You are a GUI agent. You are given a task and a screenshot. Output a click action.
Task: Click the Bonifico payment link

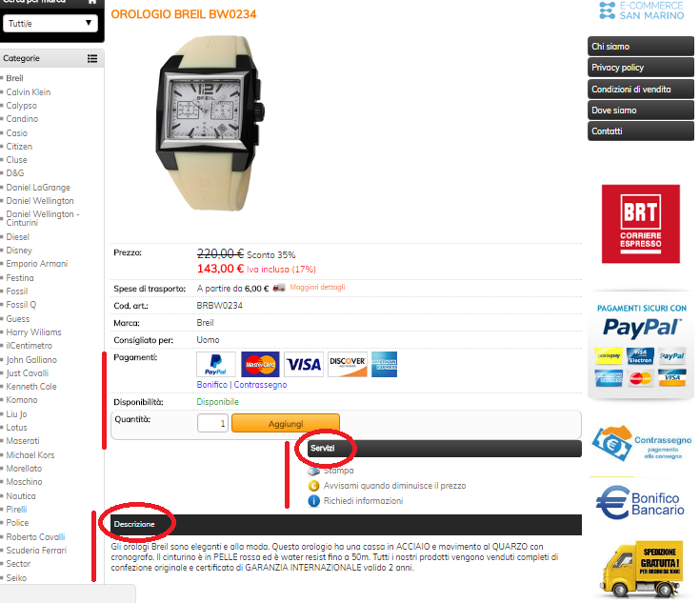tap(212, 385)
